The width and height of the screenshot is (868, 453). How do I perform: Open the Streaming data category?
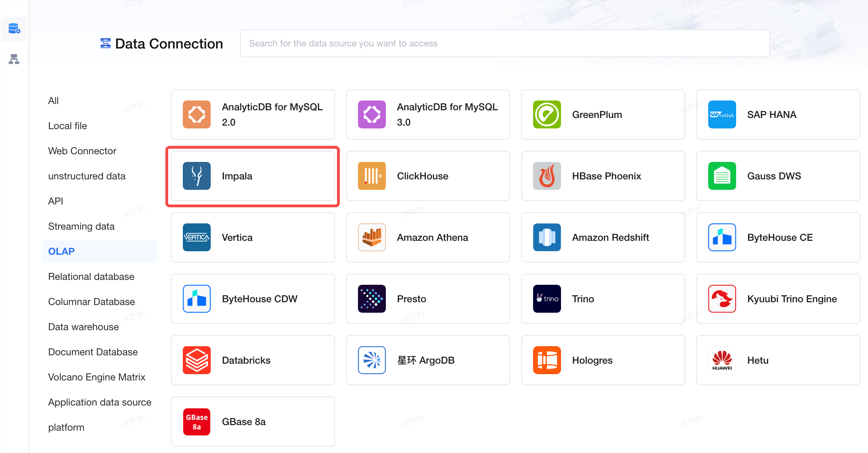pos(81,226)
